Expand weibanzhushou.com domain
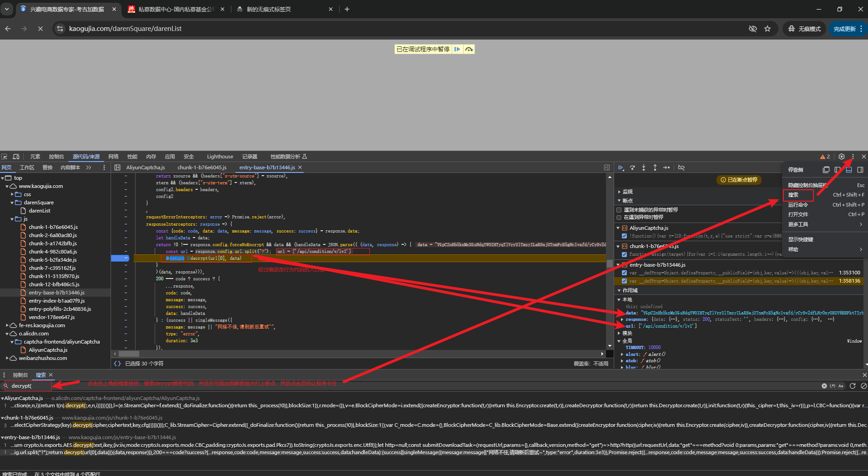The width and height of the screenshot is (868, 476). pos(7,358)
